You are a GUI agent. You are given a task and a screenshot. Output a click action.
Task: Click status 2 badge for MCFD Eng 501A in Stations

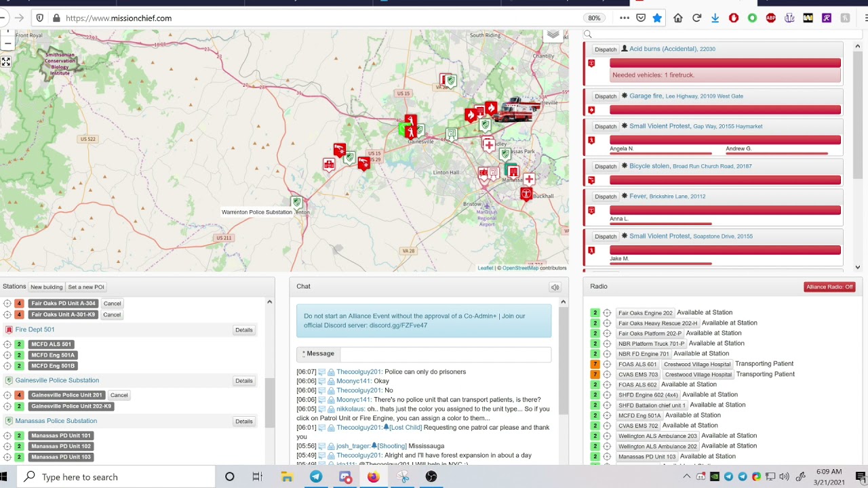(19, 355)
